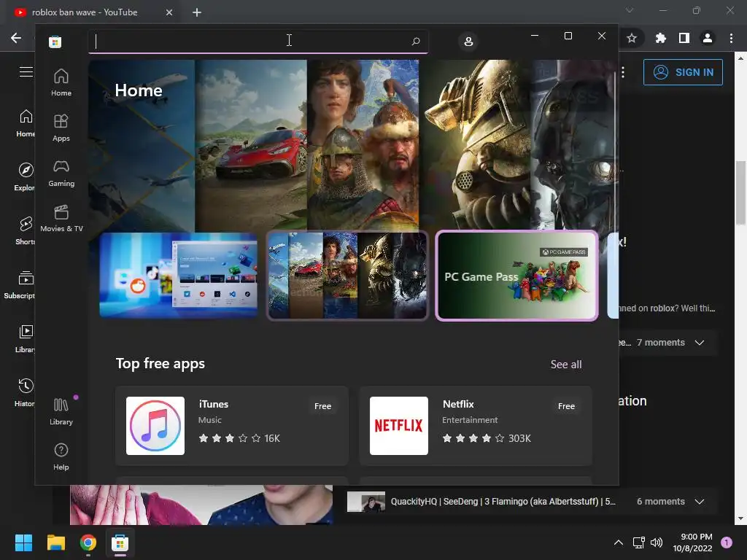The width and height of the screenshot is (747, 560).
Task: Open Chrome three-dot menu
Action: (x=731, y=38)
